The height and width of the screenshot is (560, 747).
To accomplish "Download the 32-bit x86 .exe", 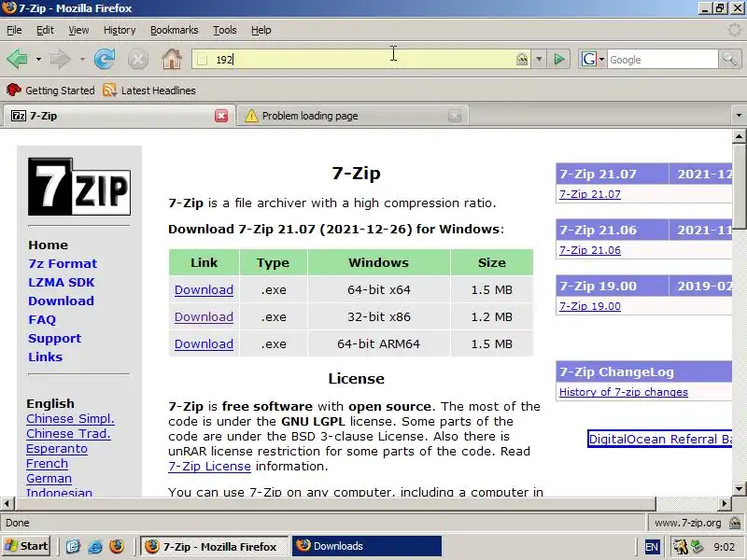I will pyautogui.click(x=204, y=316).
